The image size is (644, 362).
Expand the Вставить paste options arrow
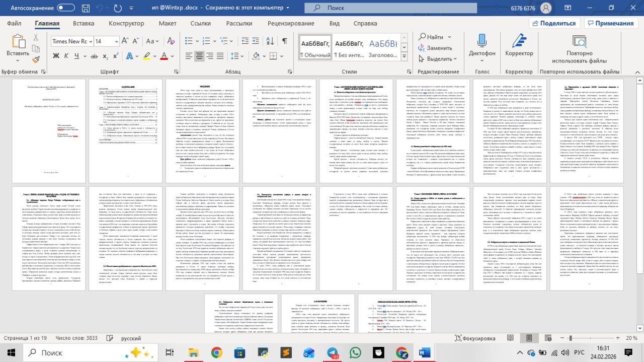click(x=18, y=60)
